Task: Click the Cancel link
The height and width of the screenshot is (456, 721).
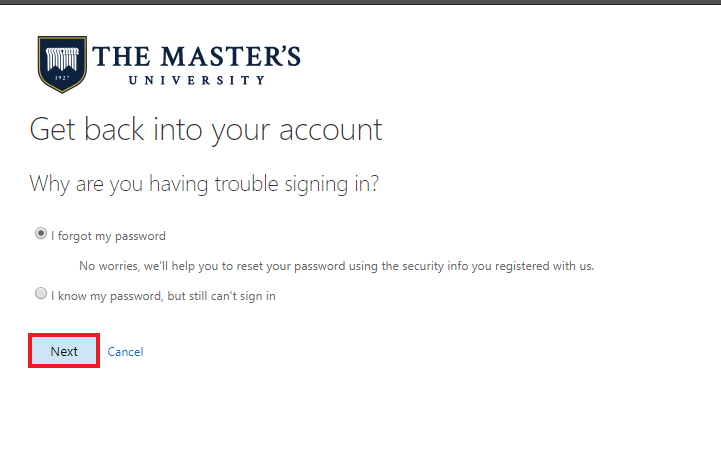Action: point(125,352)
